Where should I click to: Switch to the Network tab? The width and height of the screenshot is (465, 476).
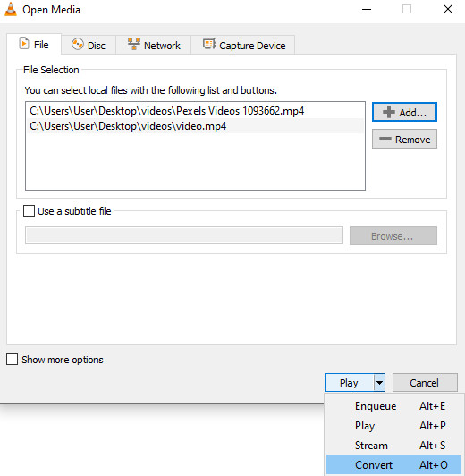click(x=154, y=45)
